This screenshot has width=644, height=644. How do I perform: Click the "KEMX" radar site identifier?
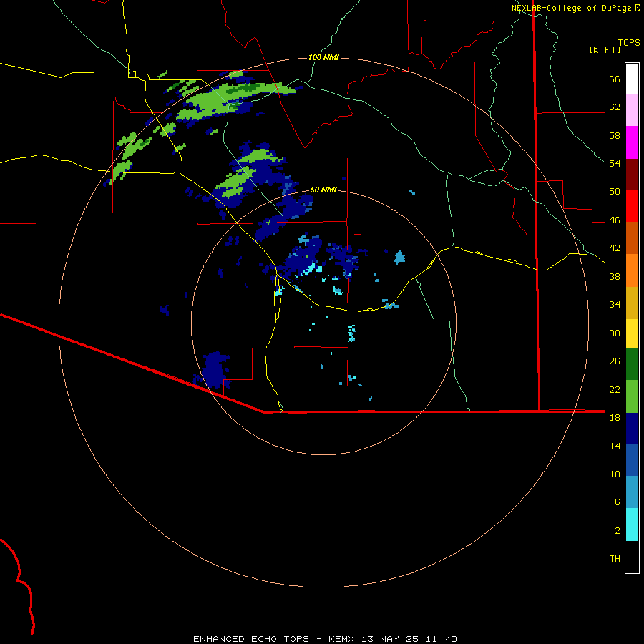[341, 639]
